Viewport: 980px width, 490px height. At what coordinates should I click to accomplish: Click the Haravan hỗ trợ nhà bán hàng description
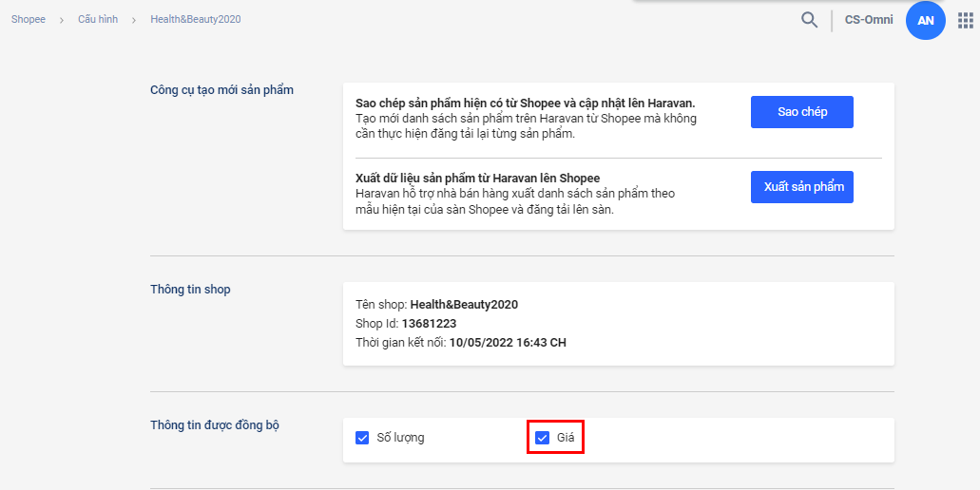514,194
